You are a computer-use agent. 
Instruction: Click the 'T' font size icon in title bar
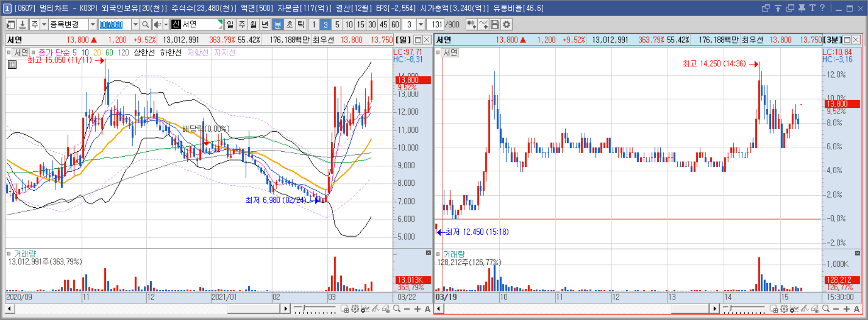(812, 8)
